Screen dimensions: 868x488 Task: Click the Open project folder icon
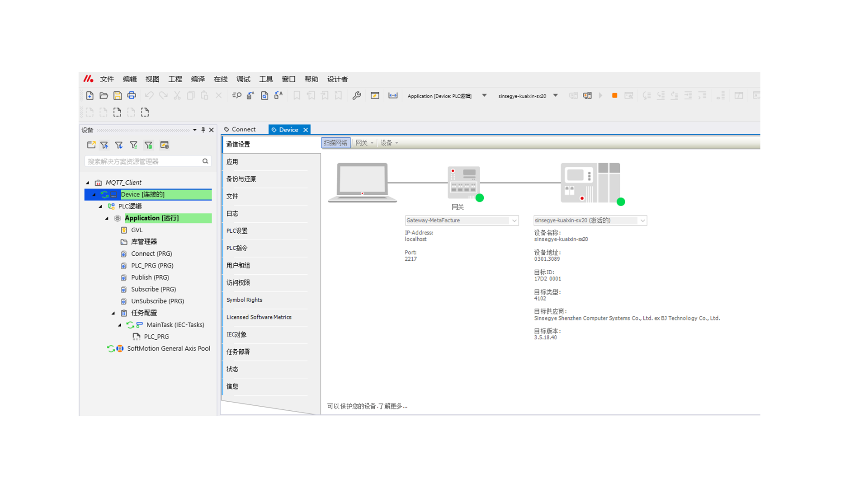(x=104, y=95)
